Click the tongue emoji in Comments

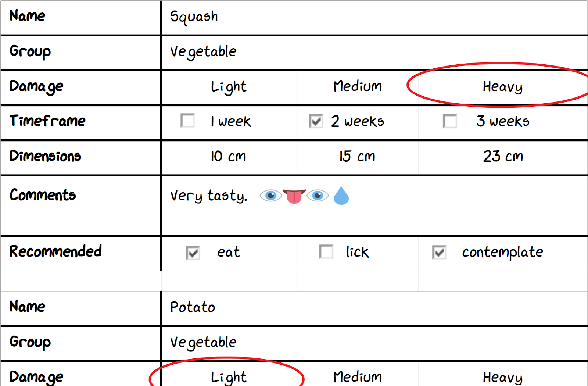point(294,196)
